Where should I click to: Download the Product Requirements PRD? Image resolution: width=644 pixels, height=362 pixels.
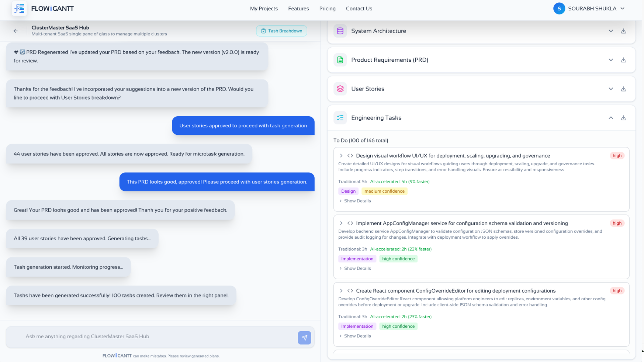tap(623, 60)
